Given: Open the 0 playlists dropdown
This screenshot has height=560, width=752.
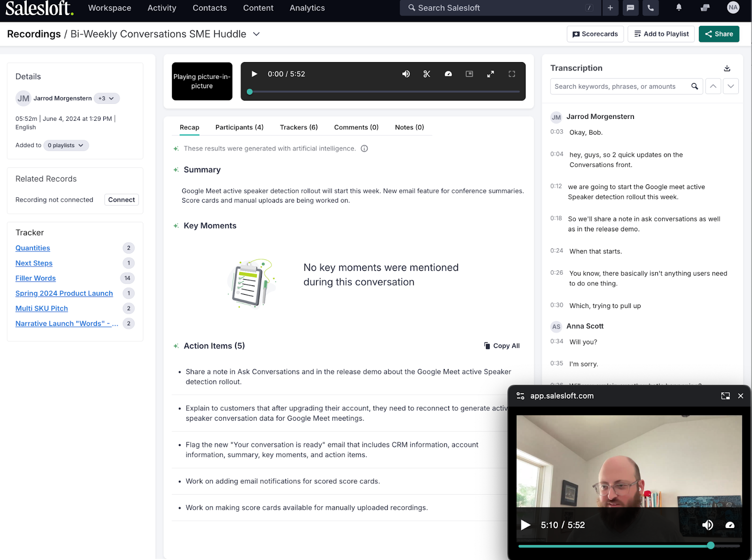Looking at the screenshot, I should [x=66, y=145].
